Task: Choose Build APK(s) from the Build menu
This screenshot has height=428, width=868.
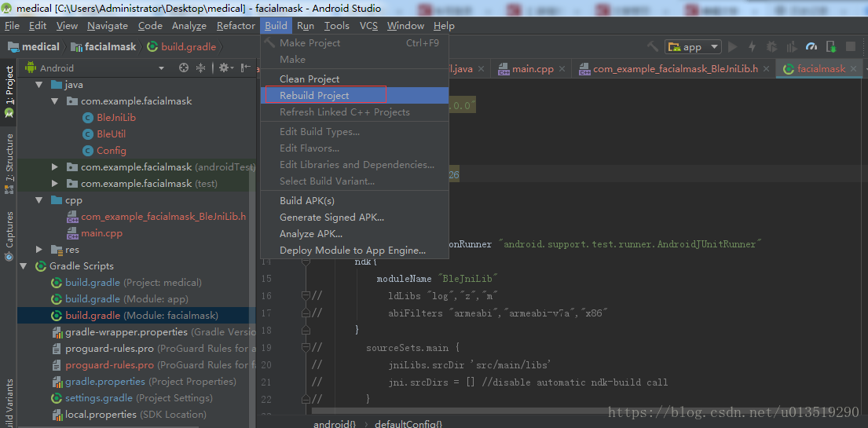Action: pos(354,200)
